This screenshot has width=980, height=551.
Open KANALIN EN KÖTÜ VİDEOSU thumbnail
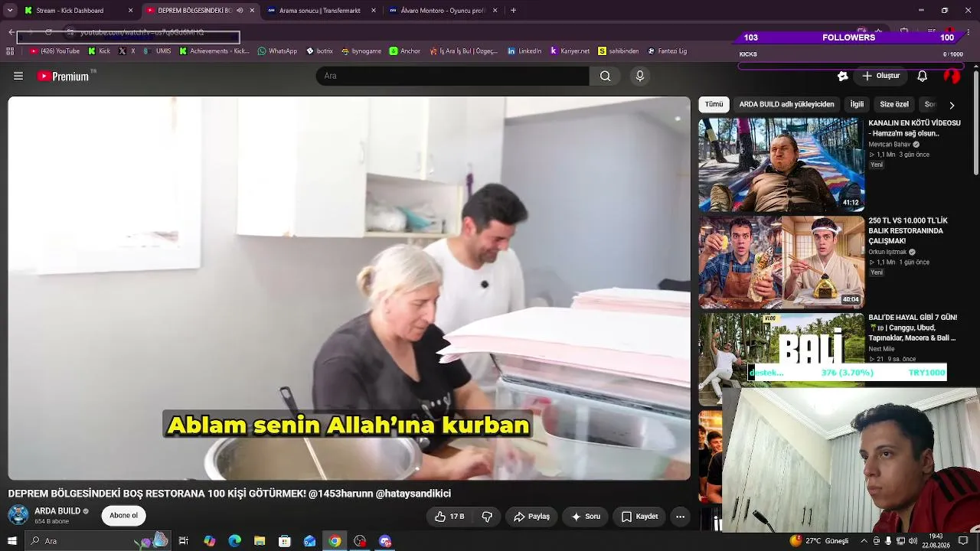(781, 165)
